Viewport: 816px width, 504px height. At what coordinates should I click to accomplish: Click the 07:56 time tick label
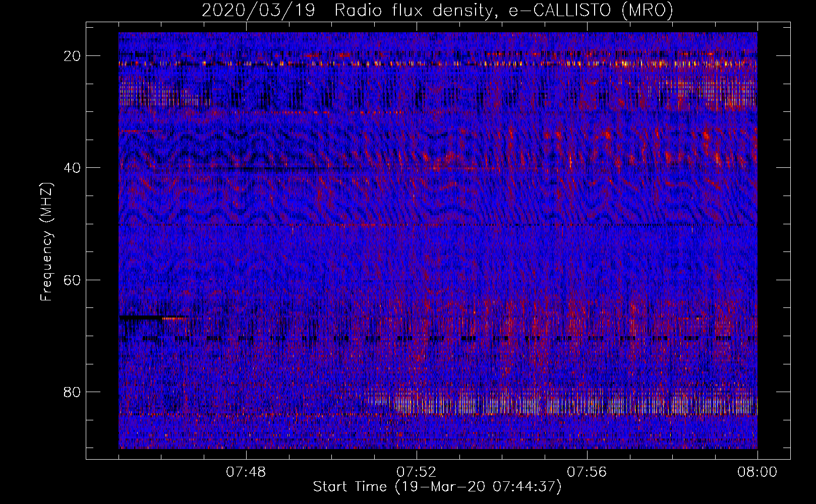(x=587, y=472)
